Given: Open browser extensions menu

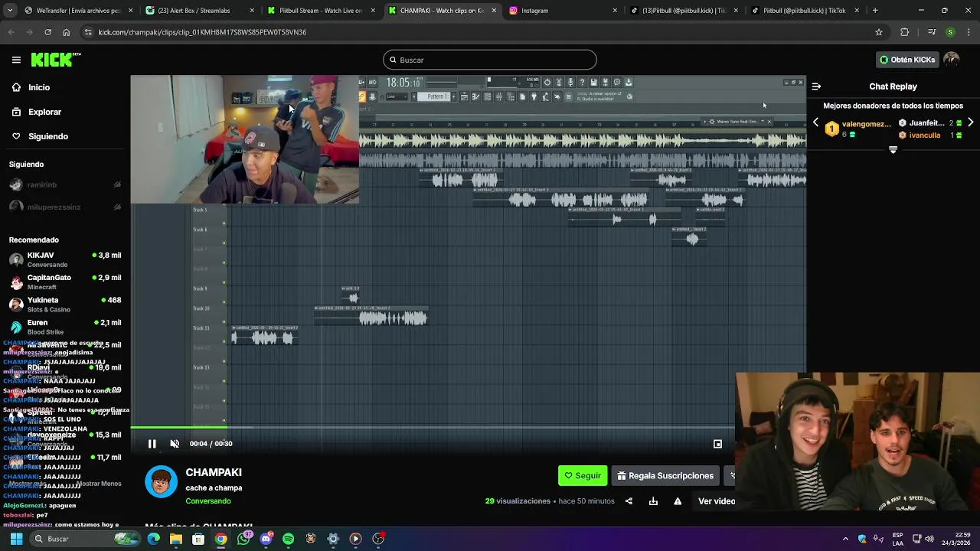Looking at the screenshot, I should coord(905,32).
